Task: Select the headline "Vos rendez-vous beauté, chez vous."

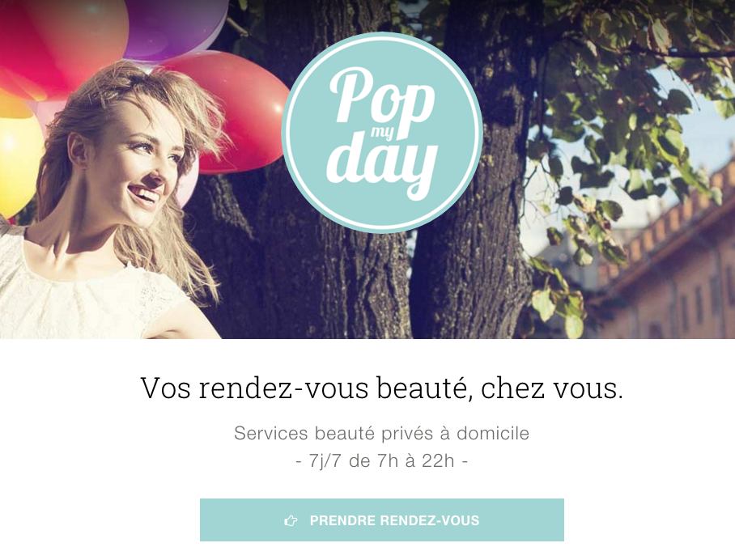Action: click(x=382, y=388)
